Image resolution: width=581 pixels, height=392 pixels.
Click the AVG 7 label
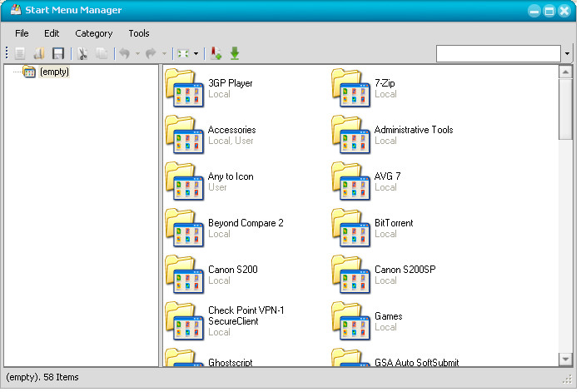coord(387,176)
